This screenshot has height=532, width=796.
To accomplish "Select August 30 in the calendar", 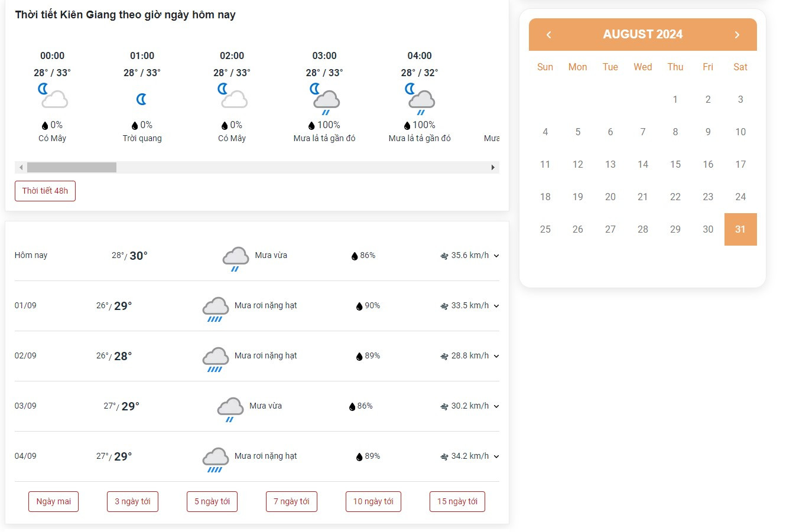I will (708, 229).
